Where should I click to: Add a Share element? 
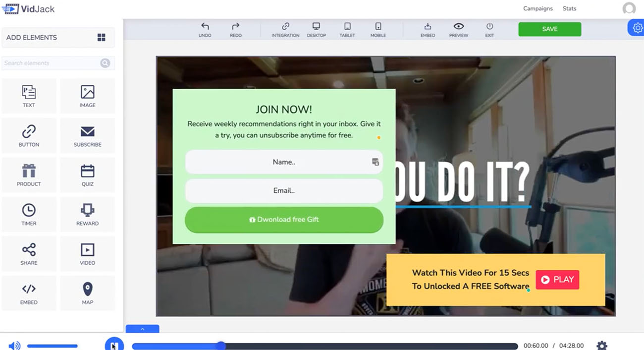[x=29, y=254]
